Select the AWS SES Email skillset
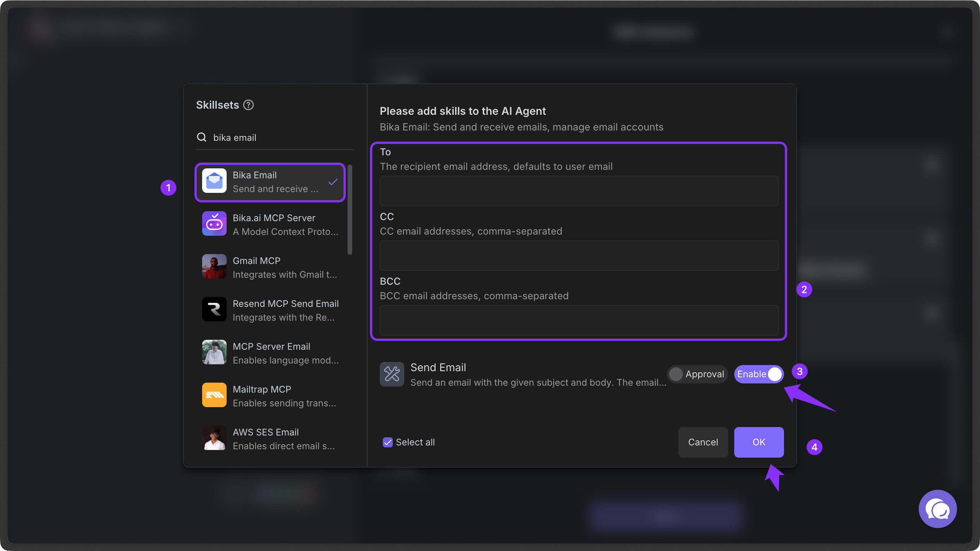Image resolution: width=980 pixels, height=551 pixels. (271, 439)
